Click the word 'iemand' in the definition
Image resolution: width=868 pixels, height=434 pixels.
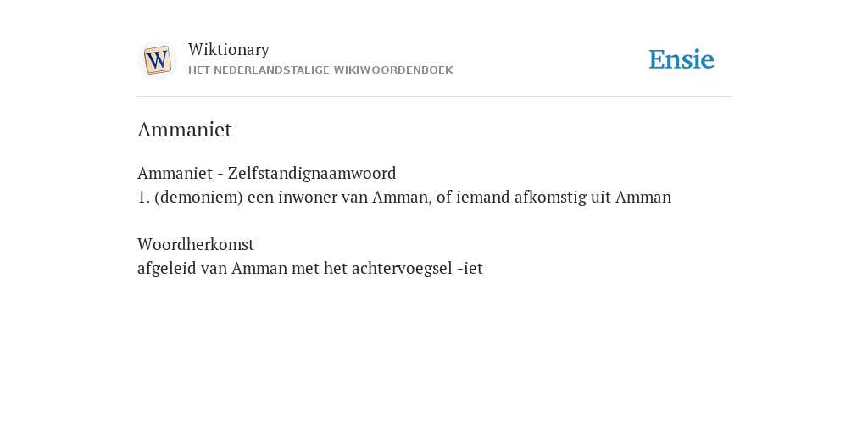pyautogui.click(x=482, y=197)
